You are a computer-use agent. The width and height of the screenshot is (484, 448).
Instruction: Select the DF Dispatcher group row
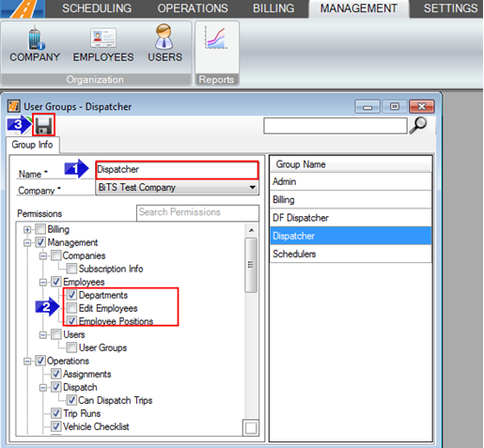351,218
